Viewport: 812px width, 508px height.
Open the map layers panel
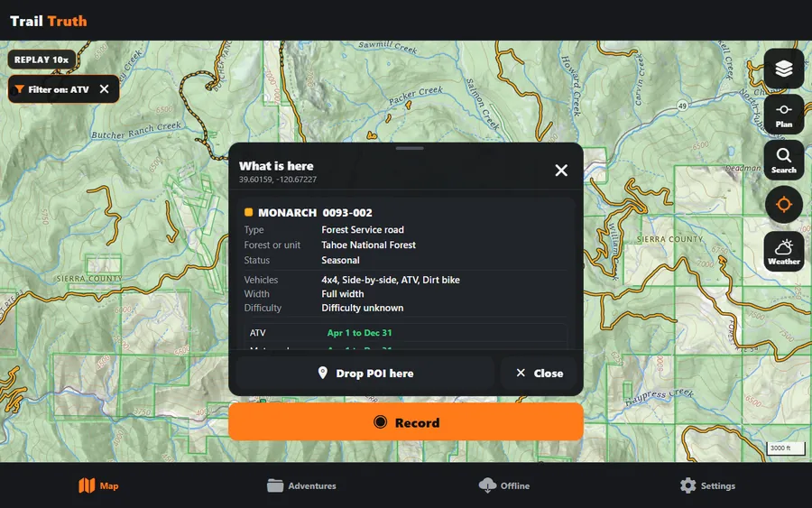pos(783,69)
